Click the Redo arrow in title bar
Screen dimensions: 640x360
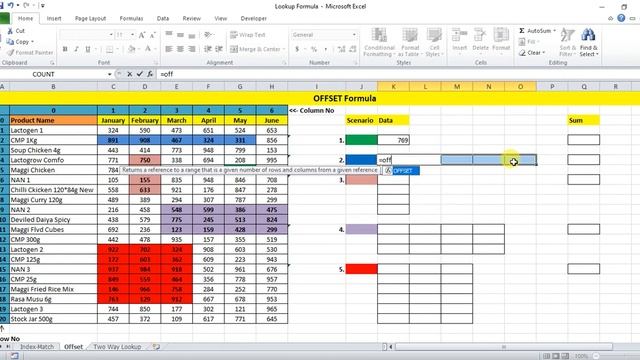26,6
